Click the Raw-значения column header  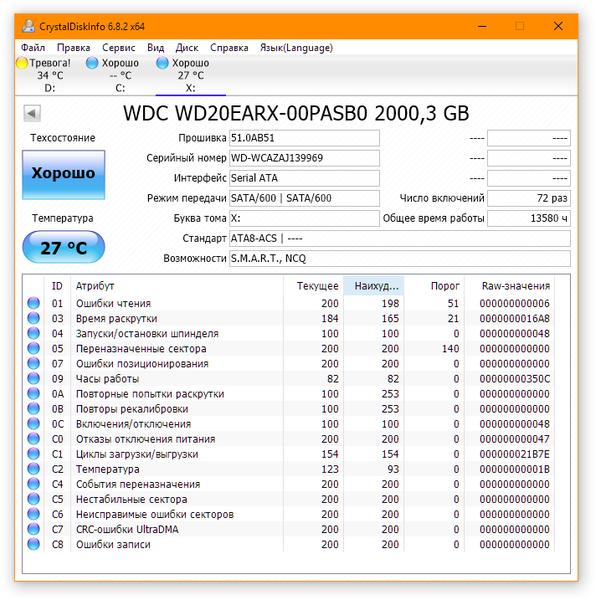(510, 286)
